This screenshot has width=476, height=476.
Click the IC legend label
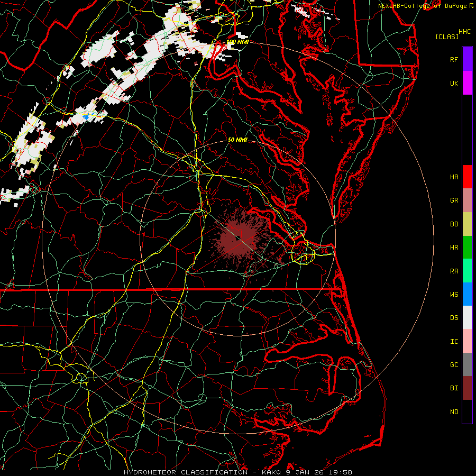454,342
